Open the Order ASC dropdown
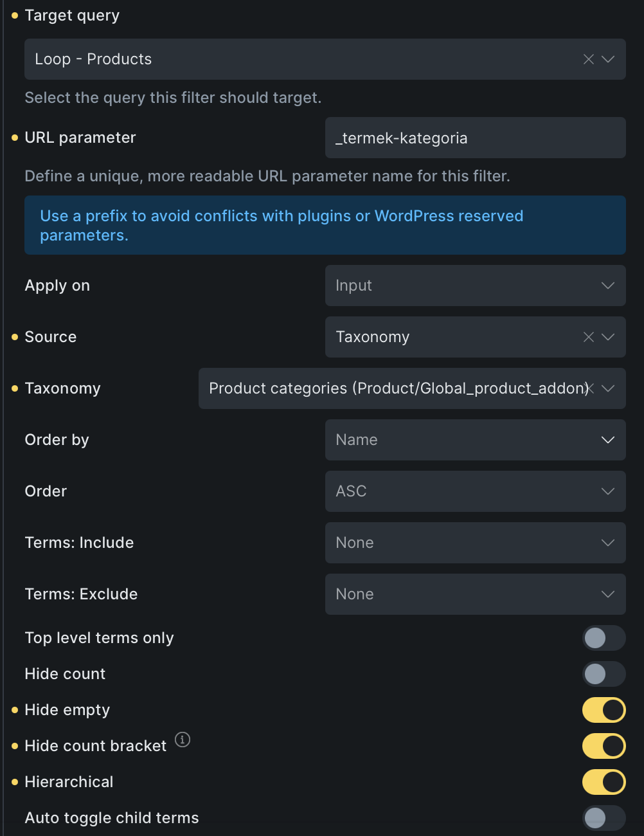644x836 pixels. pos(475,491)
